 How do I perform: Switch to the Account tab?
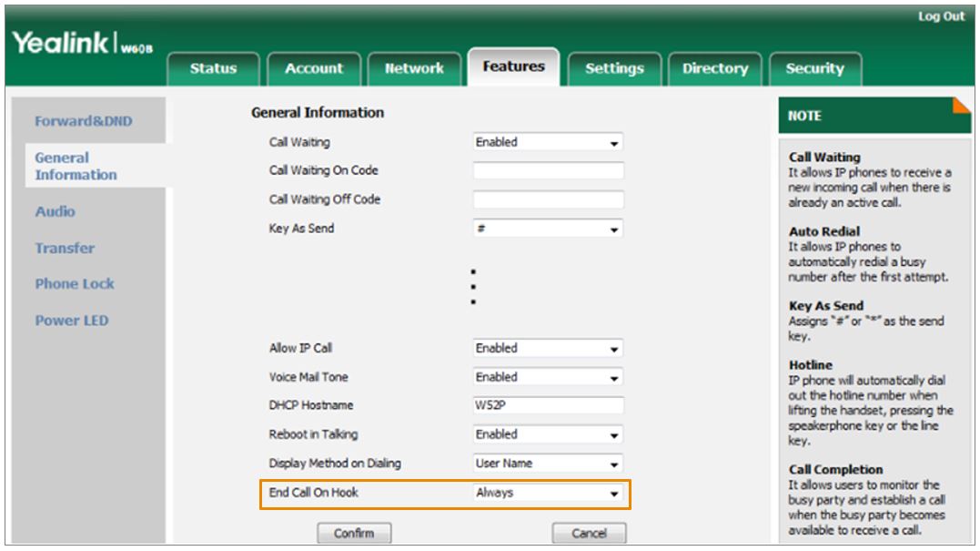pos(314,68)
